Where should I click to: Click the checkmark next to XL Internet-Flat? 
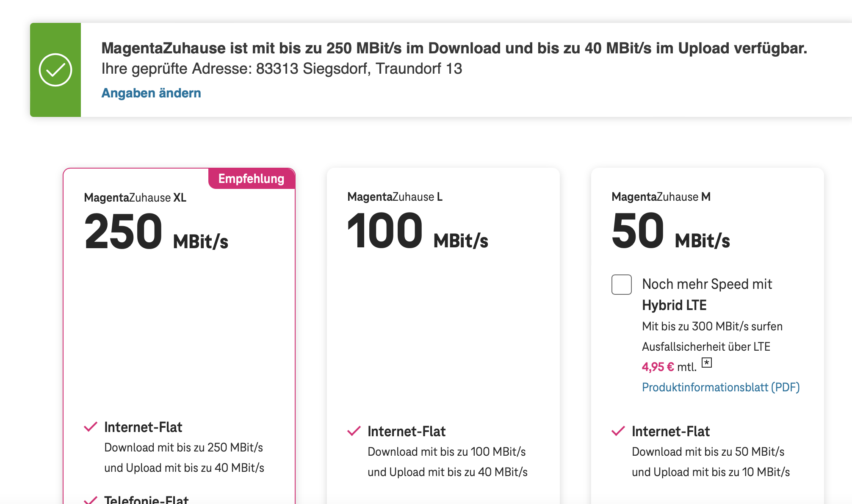[91, 427]
